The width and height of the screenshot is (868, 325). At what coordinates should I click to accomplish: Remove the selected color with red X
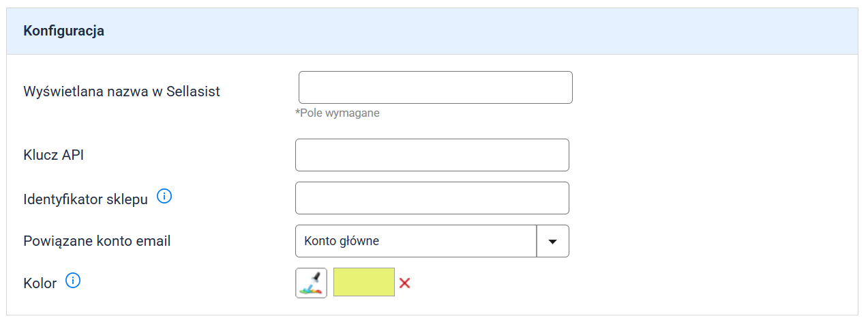tap(404, 283)
